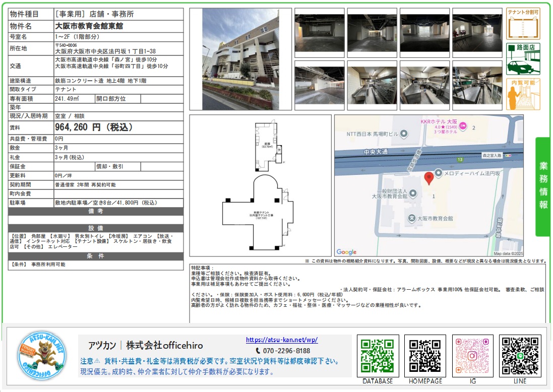The image size is (553, 392).
Task: Click the 大阪市教育会館 school icon on map
Action: click(x=412, y=218)
